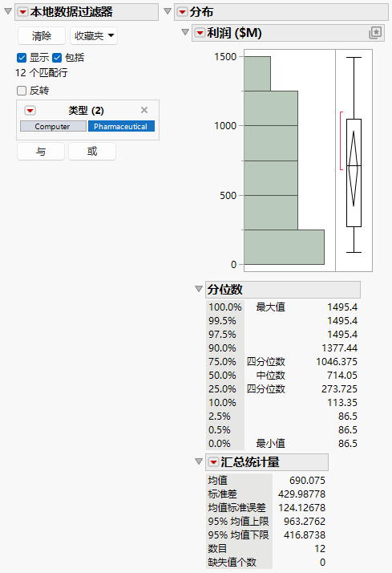Click the 中位数 label

tap(270, 376)
